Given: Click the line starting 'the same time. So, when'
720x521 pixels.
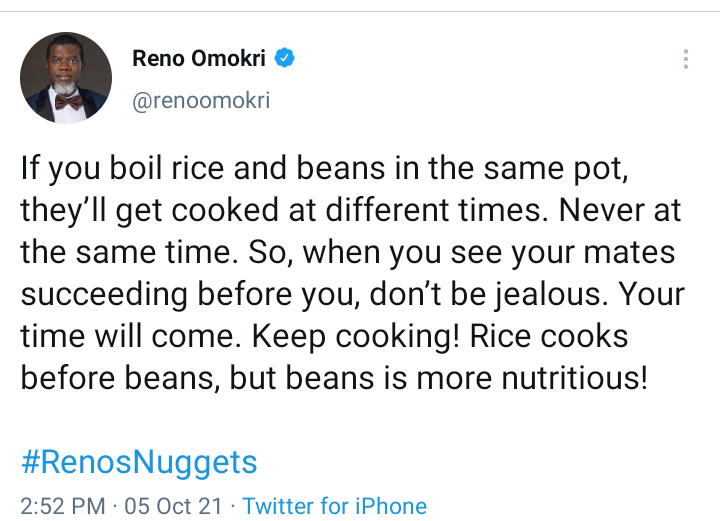Looking at the screenshot, I should coord(348,253).
